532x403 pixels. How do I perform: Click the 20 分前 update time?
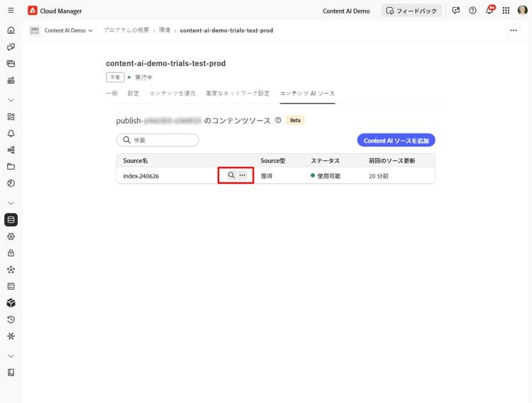pyautogui.click(x=378, y=176)
